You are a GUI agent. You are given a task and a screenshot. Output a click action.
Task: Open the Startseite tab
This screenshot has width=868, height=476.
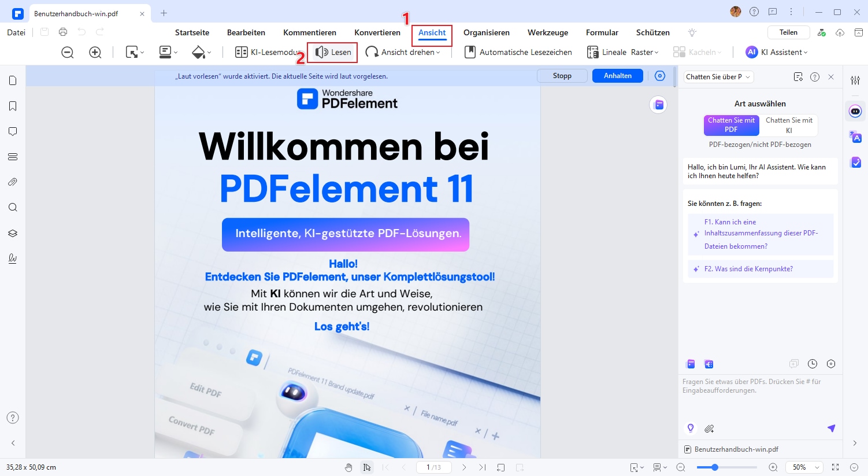[x=192, y=32]
